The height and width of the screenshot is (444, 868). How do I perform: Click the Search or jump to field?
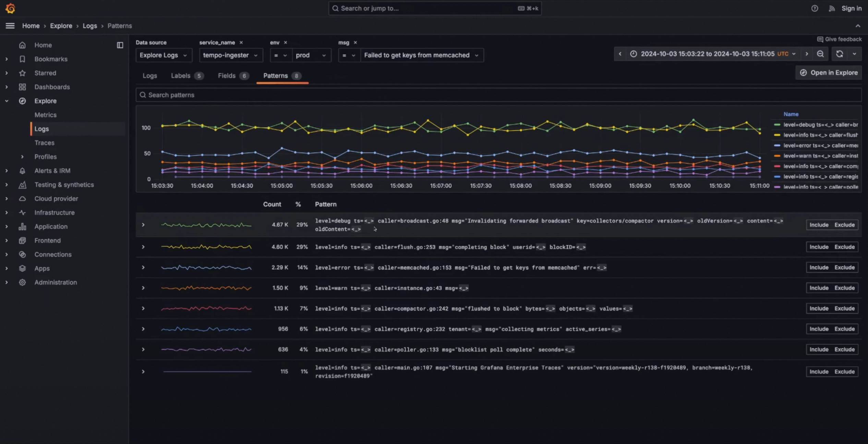click(x=435, y=8)
